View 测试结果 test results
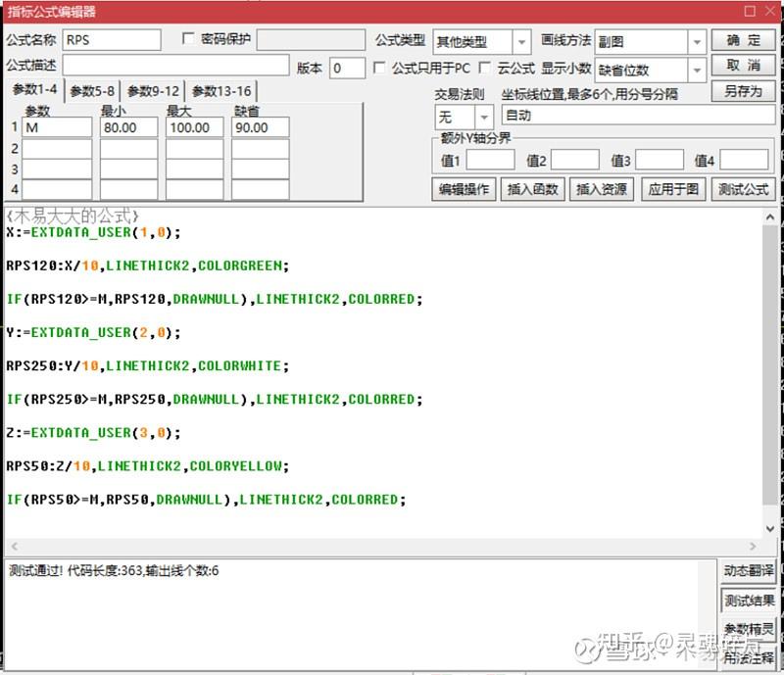The image size is (784, 675). (x=750, y=601)
